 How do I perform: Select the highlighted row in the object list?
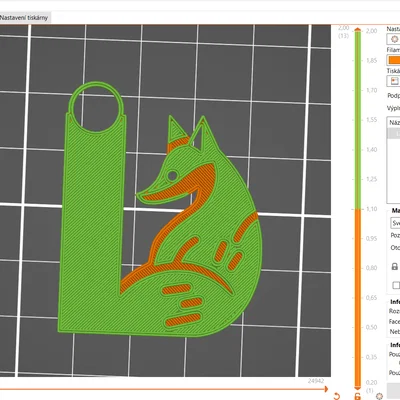[x=394, y=133]
